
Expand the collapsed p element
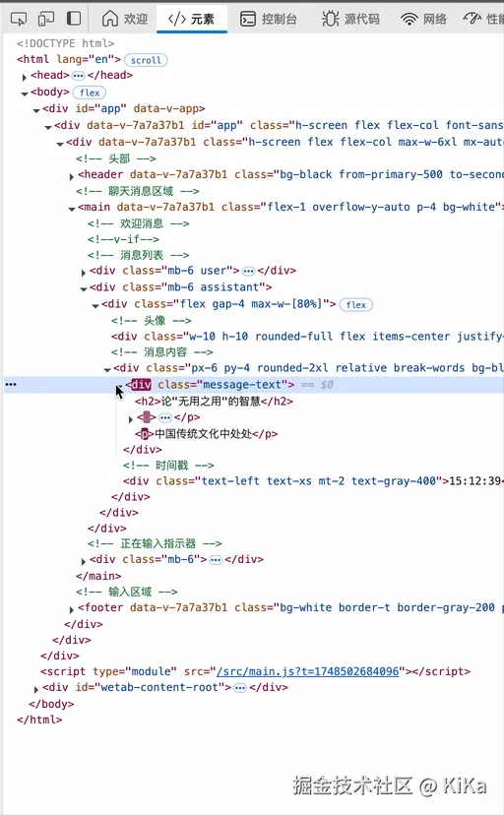pyautogui.click(x=130, y=419)
